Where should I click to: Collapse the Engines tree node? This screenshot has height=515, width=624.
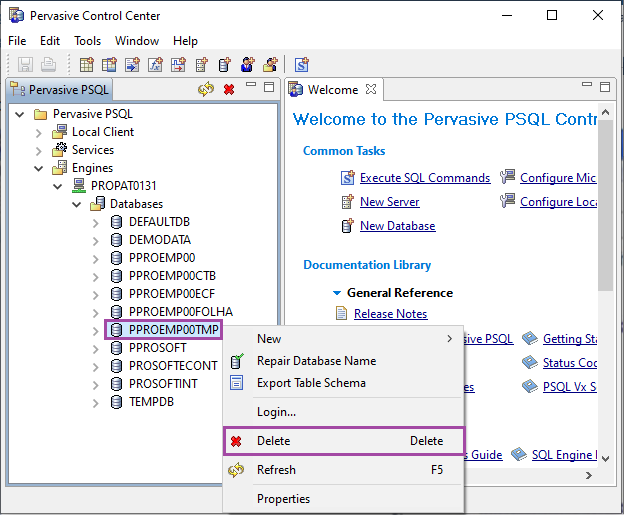click(40, 168)
